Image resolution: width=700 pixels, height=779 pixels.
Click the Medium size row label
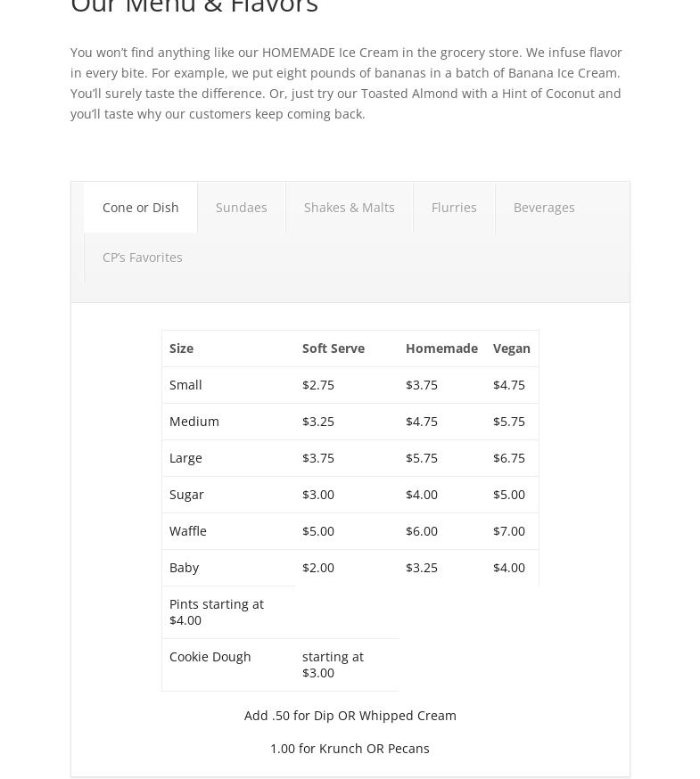[194, 422]
